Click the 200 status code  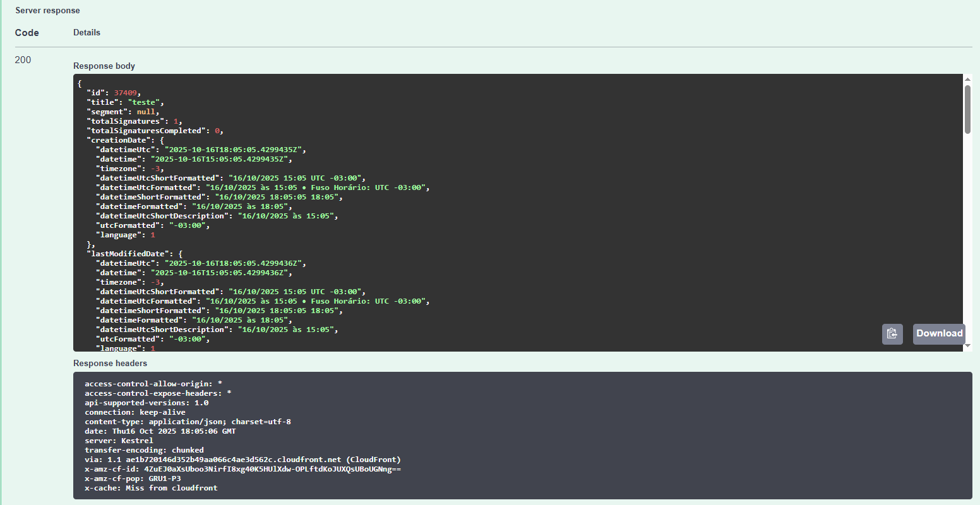pos(23,60)
